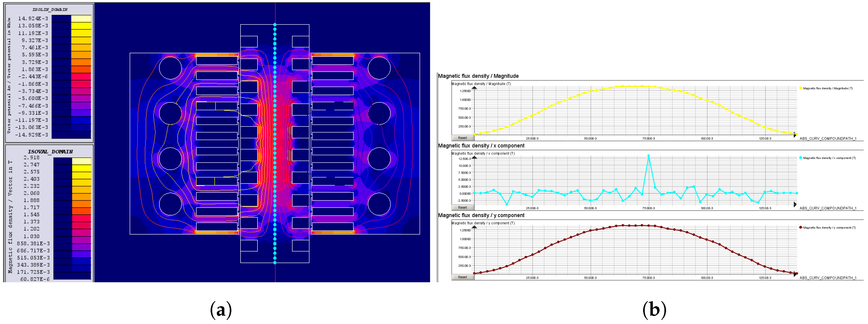Click the peak point of the cyan curve
The height and width of the screenshot is (324, 868).
[648, 156]
